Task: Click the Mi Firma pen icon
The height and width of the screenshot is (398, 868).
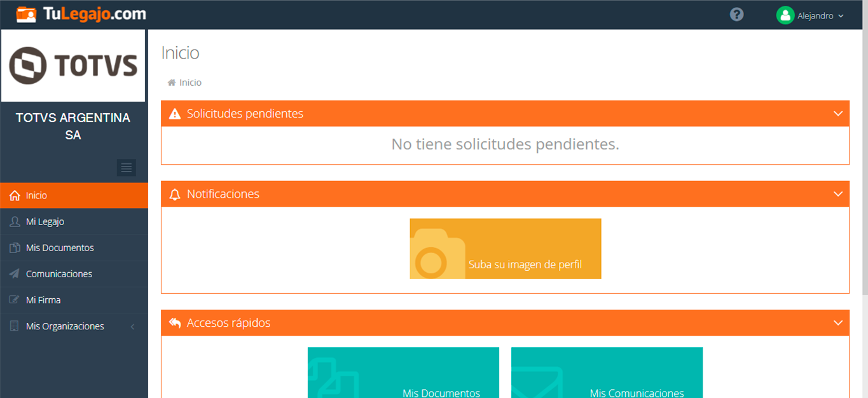Action: [15, 300]
